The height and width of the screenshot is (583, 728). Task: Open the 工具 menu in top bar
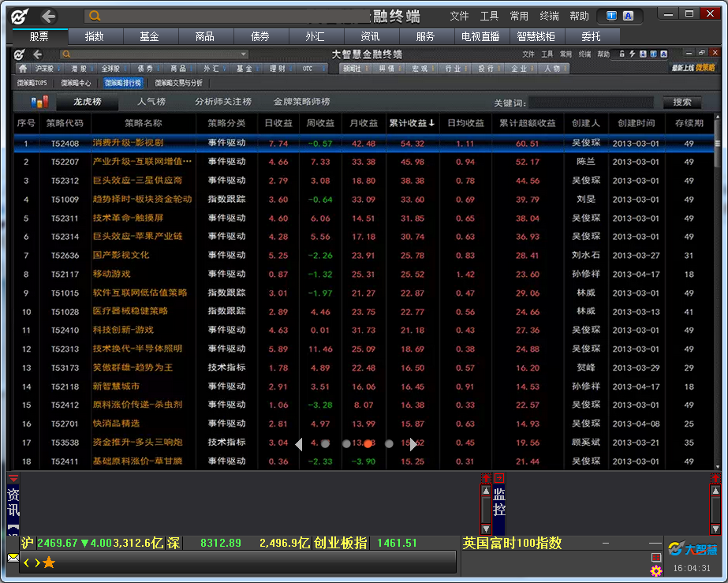click(489, 16)
